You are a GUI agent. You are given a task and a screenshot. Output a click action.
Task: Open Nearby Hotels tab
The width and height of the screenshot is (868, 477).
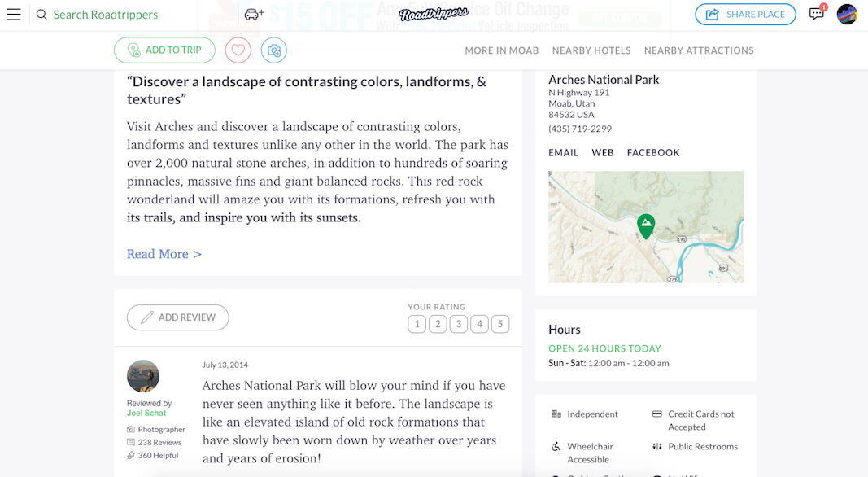pyautogui.click(x=591, y=50)
